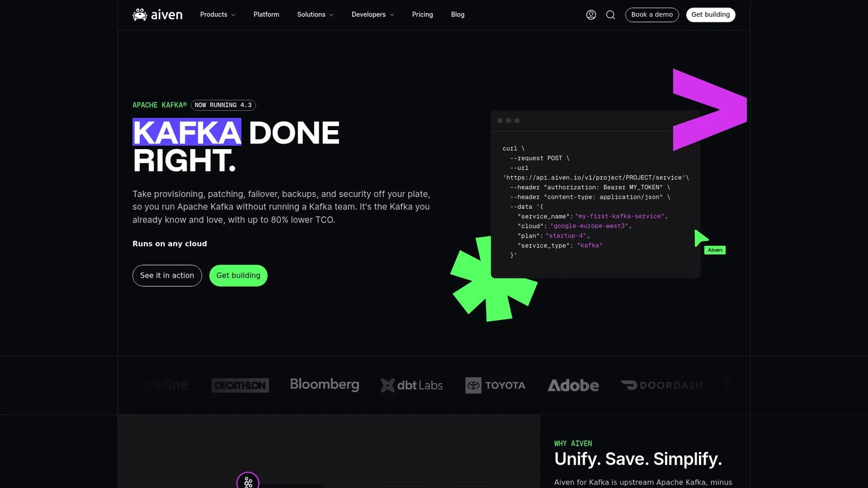This screenshot has height=488, width=868.
Task: Expand the Products dropdown menu
Action: pyautogui.click(x=218, y=15)
